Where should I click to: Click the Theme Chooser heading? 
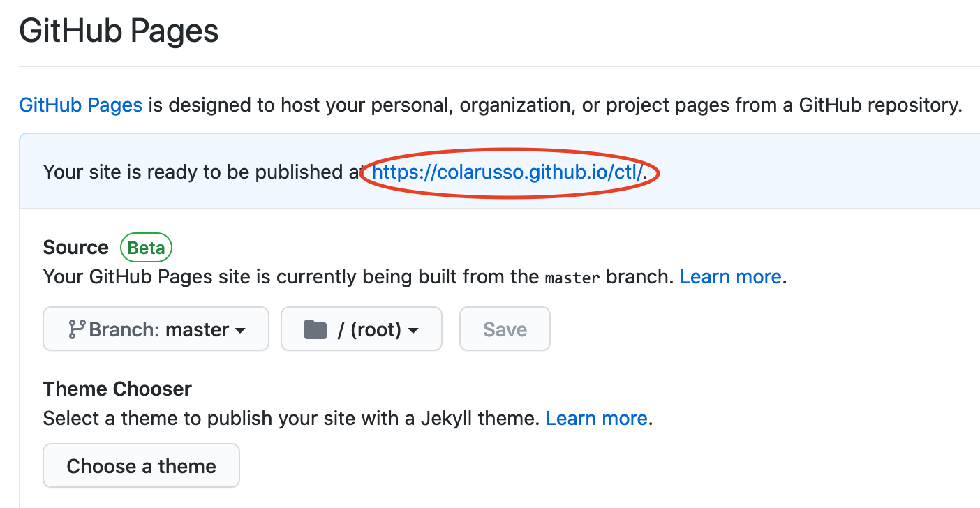(117, 389)
